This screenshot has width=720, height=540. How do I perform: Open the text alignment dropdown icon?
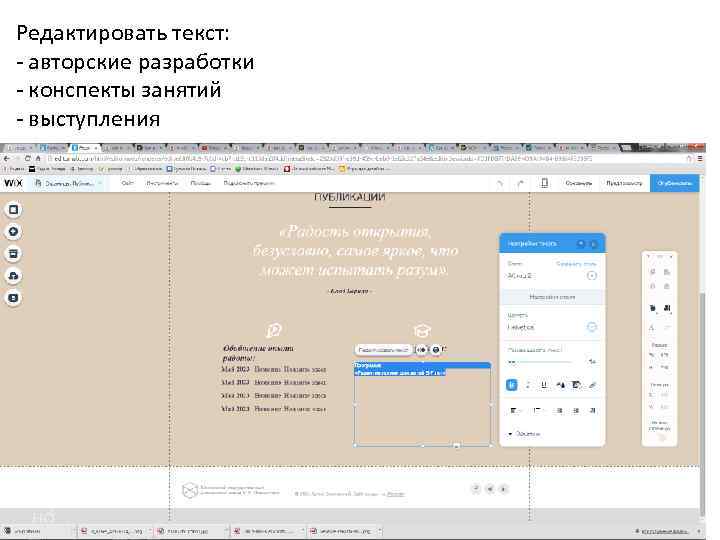pyautogui.click(x=515, y=410)
